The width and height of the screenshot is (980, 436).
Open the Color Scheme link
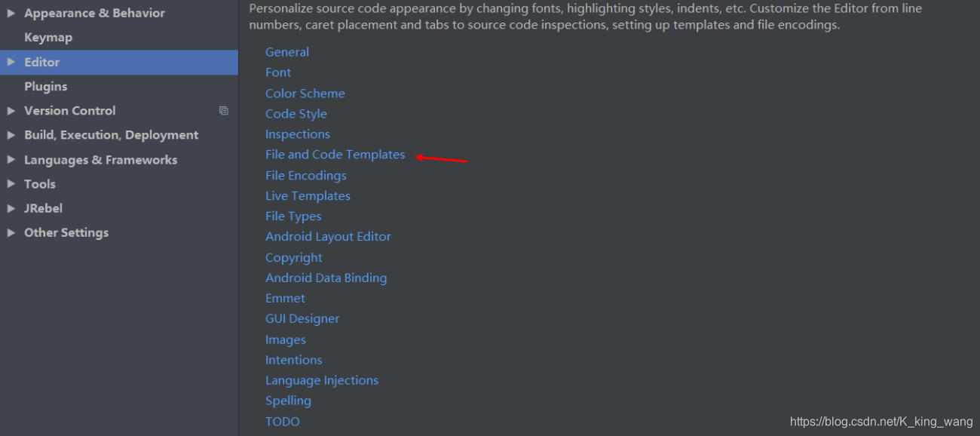305,94
